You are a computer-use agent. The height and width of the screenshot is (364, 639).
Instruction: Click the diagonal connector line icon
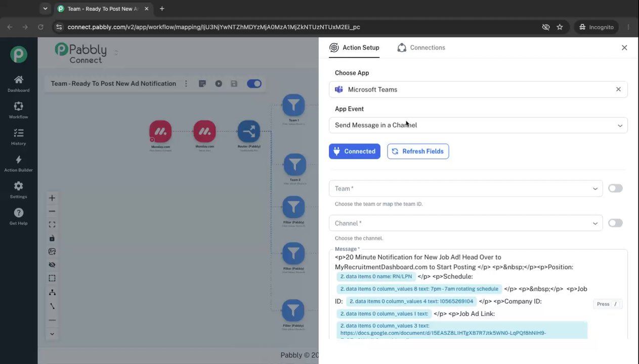pyautogui.click(x=52, y=306)
